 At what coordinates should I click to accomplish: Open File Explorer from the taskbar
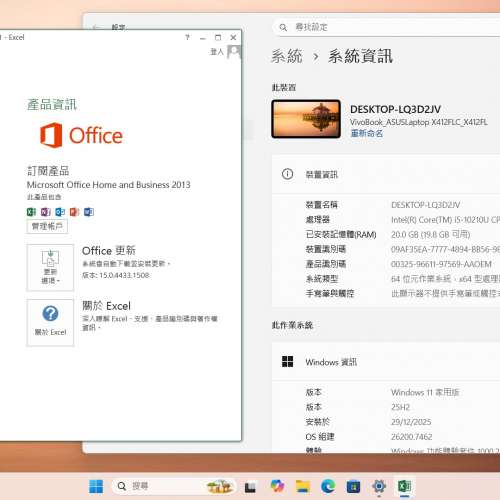tap(303, 486)
